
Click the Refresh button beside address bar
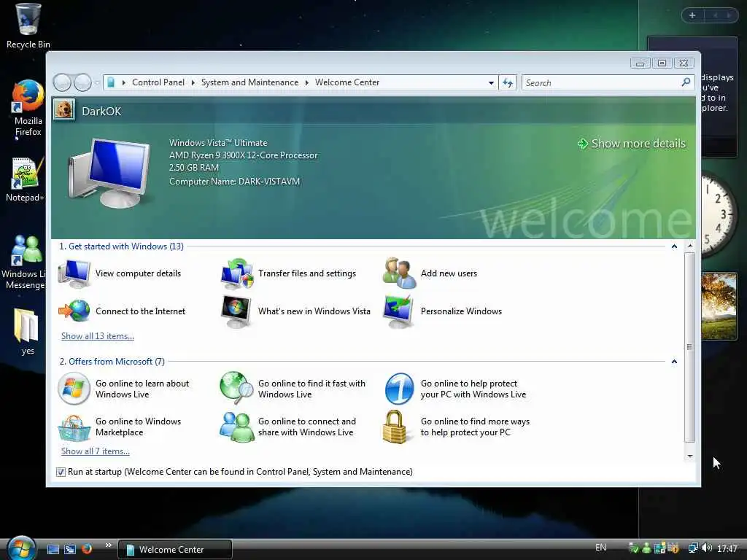tap(508, 83)
